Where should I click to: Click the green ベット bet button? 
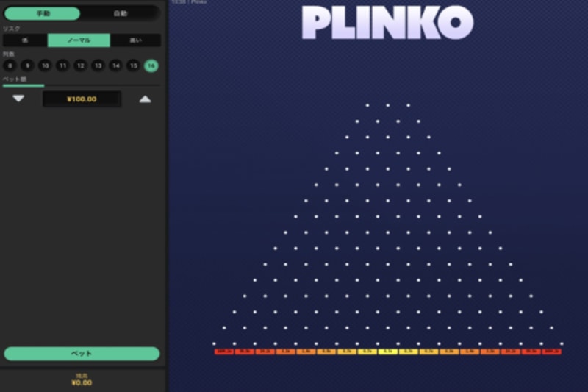[x=82, y=353]
